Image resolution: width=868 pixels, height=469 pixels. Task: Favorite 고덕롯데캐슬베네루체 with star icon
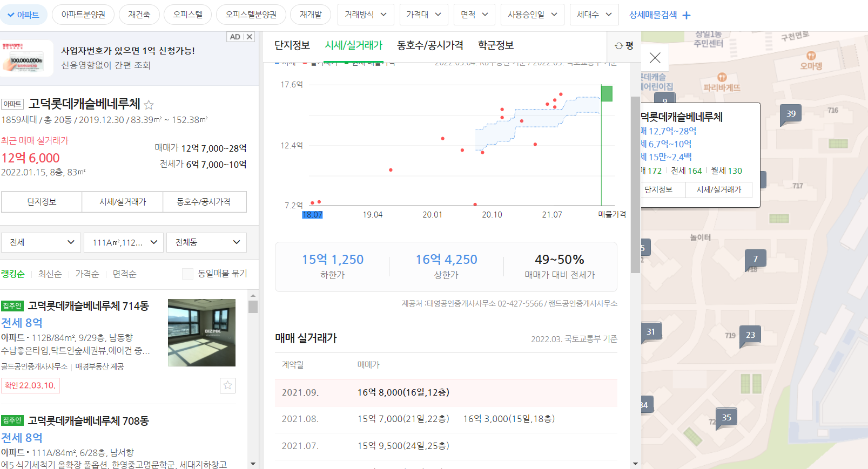pyautogui.click(x=149, y=105)
